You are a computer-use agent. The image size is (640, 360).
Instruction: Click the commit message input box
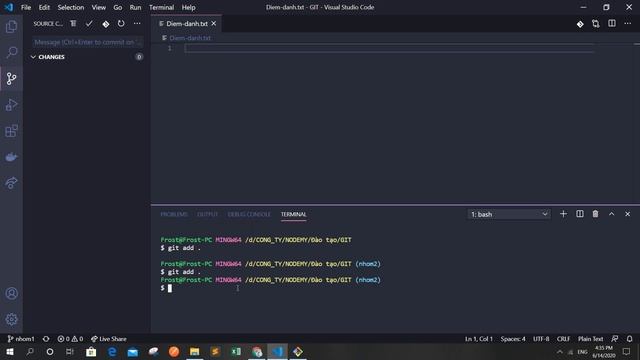pos(87,42)
